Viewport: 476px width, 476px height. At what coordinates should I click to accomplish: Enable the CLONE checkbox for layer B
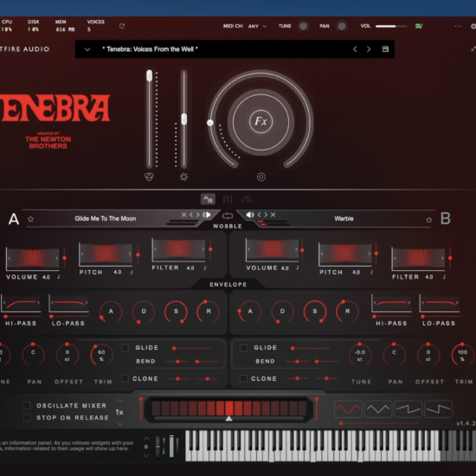[x=243, y=378]
